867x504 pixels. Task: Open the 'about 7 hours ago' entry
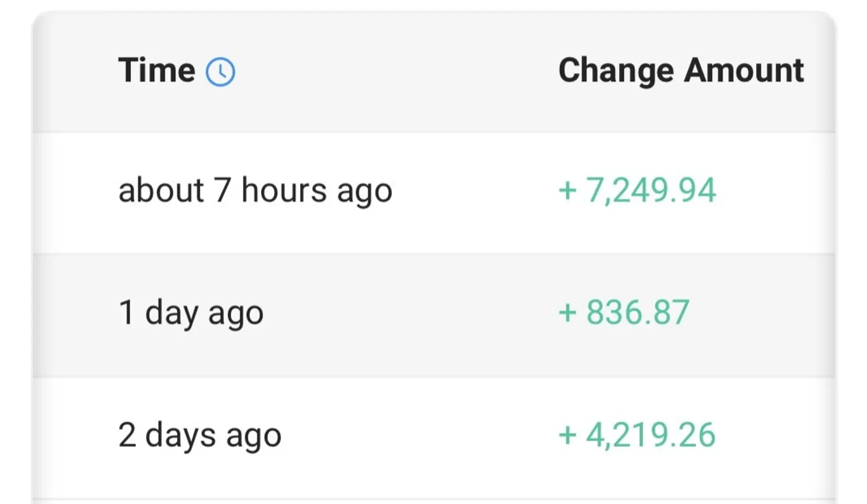pyautogui.click(x=255, y=191)
